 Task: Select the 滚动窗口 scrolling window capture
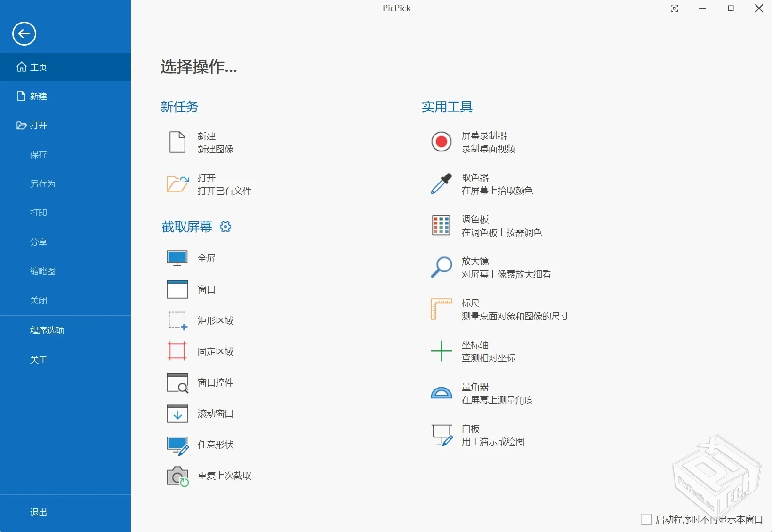click(215, 413)
